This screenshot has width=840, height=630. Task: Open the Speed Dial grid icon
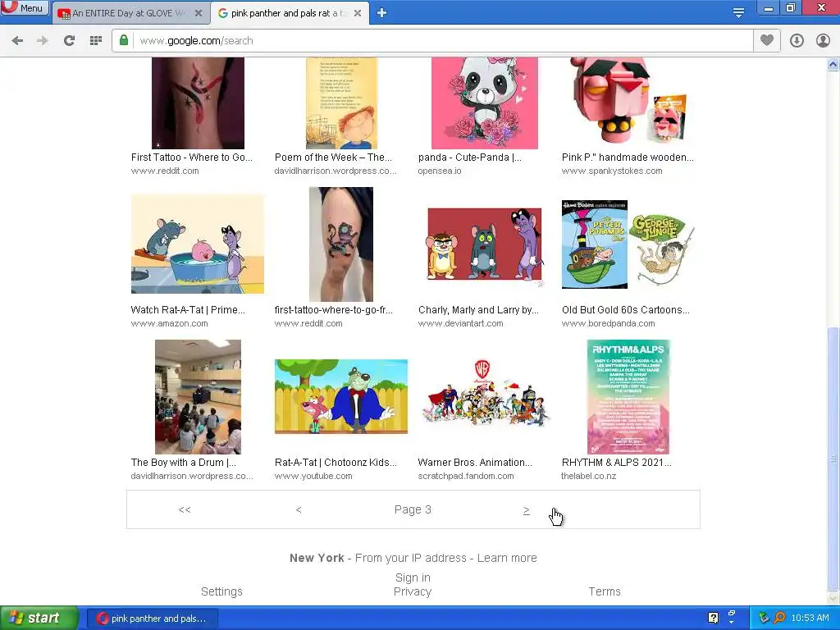pyautogui.click(x=96, y=41)
